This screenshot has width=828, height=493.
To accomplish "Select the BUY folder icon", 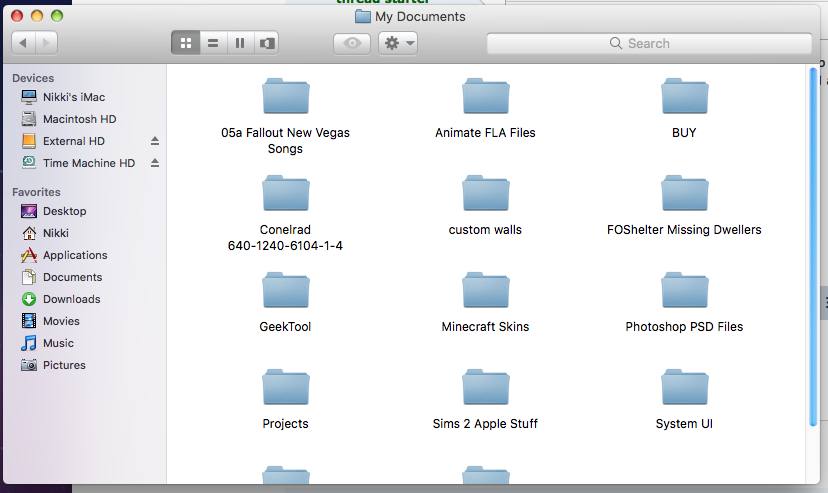I will pos(684,96).
